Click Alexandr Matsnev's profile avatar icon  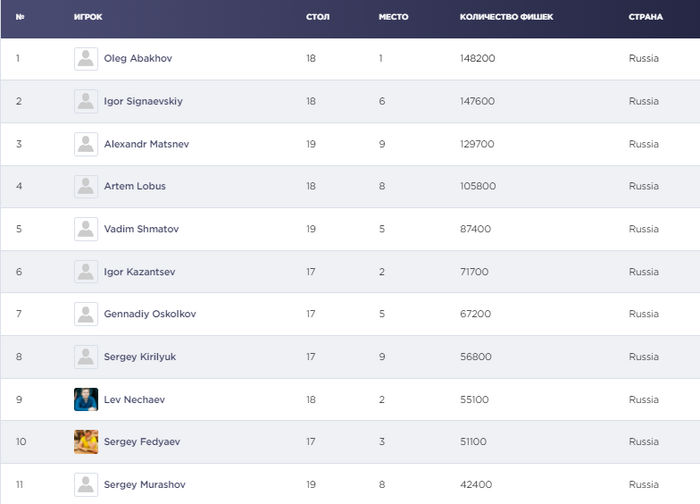[86, 144]
